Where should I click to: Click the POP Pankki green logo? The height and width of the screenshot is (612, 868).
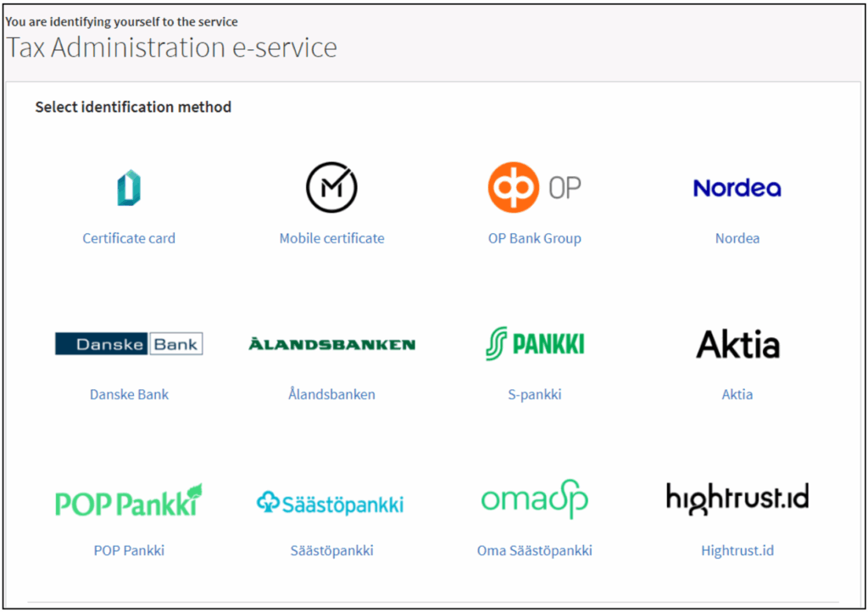(x=129, y=500)
